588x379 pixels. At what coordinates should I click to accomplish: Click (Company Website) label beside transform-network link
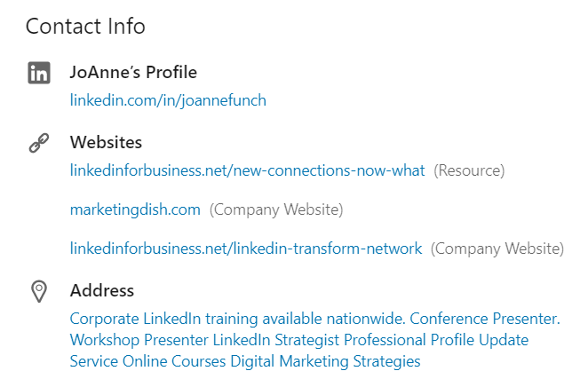[497, 249]
